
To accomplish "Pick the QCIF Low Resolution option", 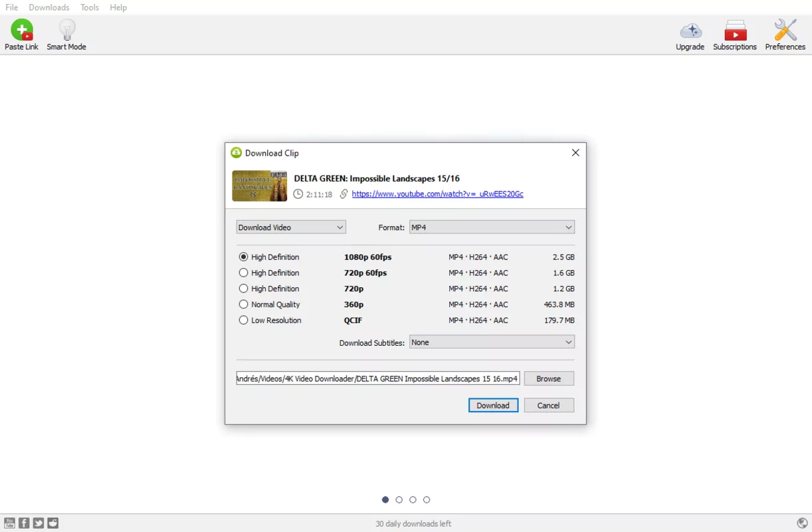I will point(243,320).
